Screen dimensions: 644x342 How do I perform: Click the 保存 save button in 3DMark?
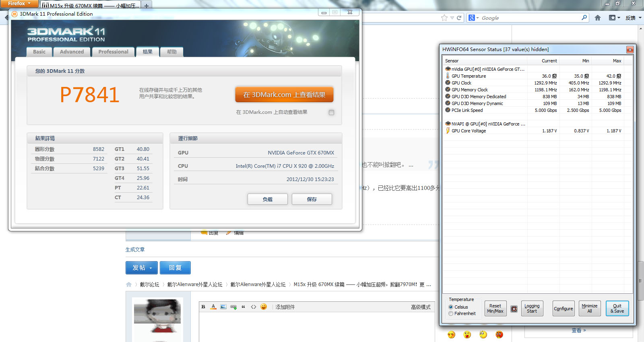pos(312,199)
